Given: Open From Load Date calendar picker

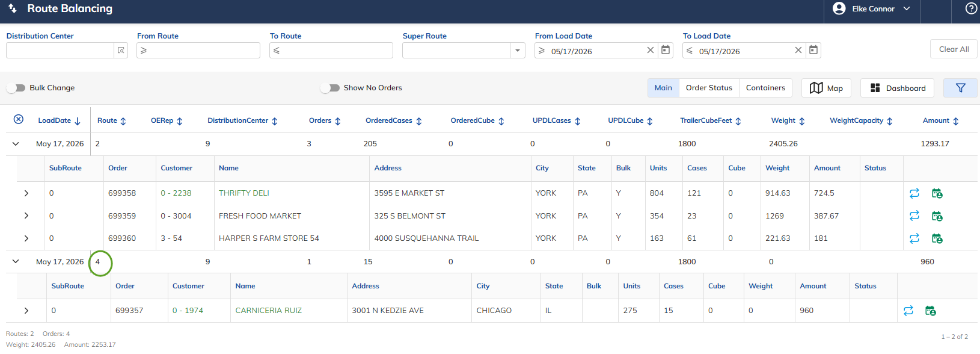Looking at the screenshot, I should coord(666,50).
